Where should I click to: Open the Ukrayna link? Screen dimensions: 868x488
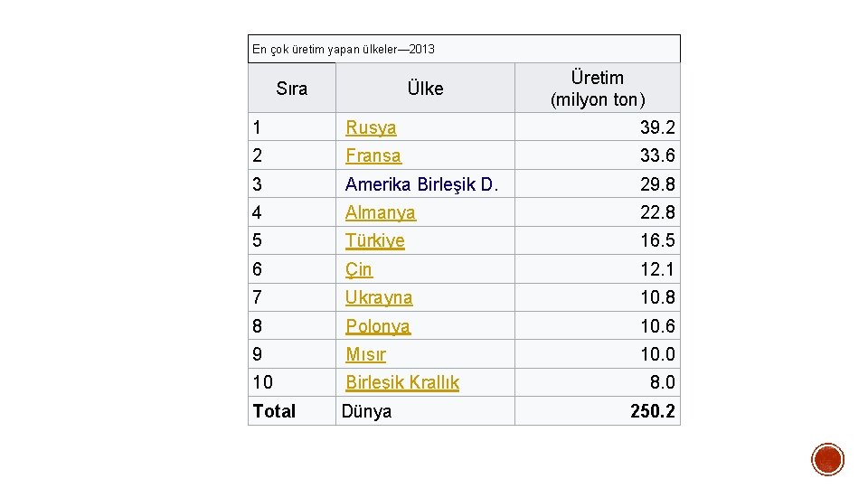click(x=379, y=297)
